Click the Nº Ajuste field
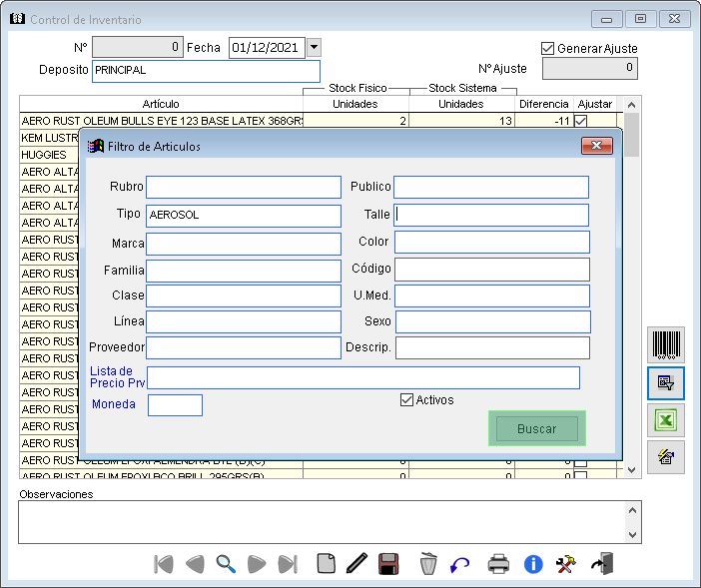Screen dimensions: 701x588 pos(590,68)
